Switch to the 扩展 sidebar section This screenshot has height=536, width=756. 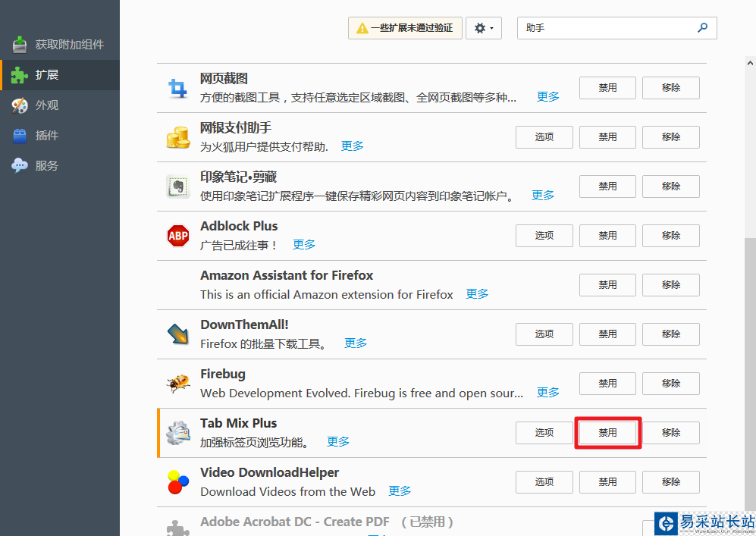click(60, 75)
